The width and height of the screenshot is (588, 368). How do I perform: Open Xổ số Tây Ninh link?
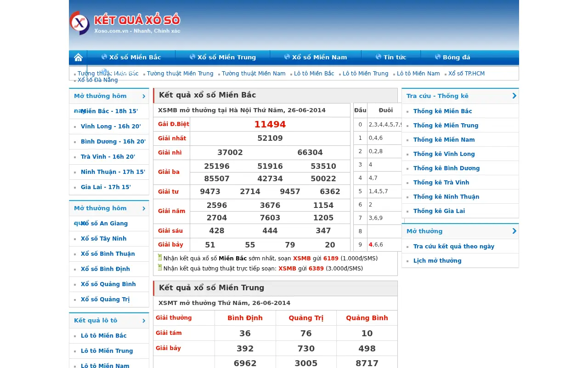click(x=103, y=239)
